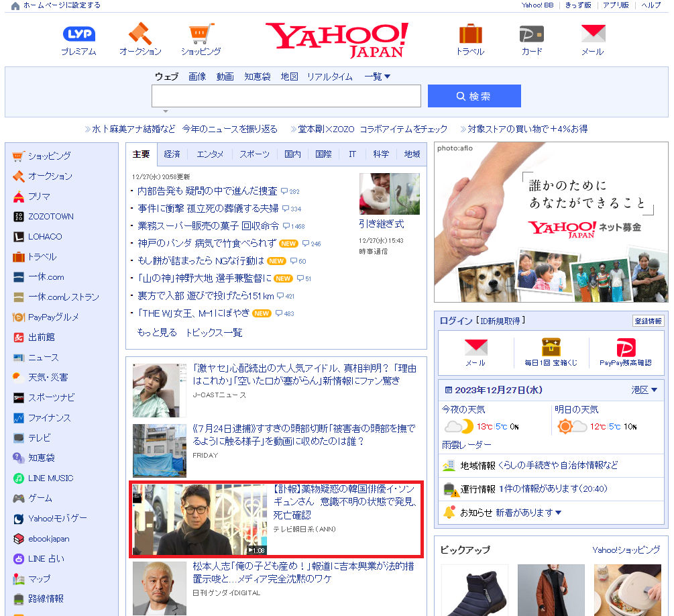Open headline 業務スーパー販売の菓子 回収命令
Image resolution: width=674 pixels, height=616 pixels.
click(x=208, y=226)
